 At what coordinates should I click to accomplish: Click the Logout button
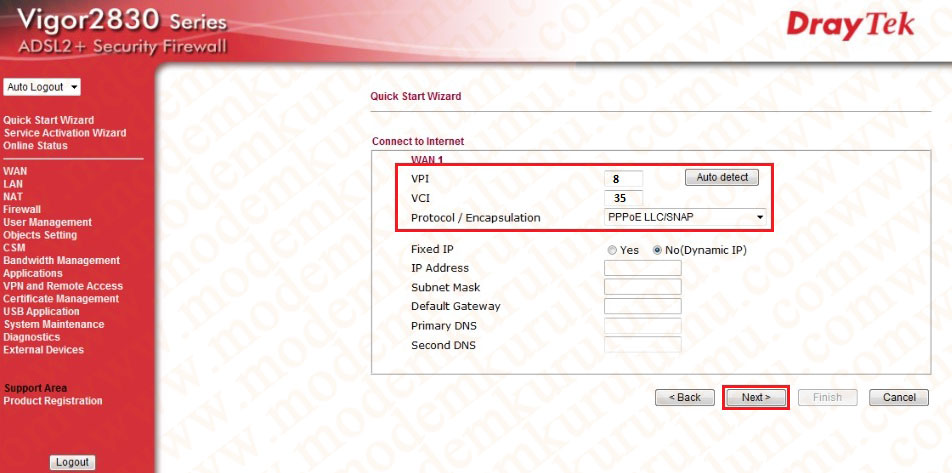(x=72, y=463)
